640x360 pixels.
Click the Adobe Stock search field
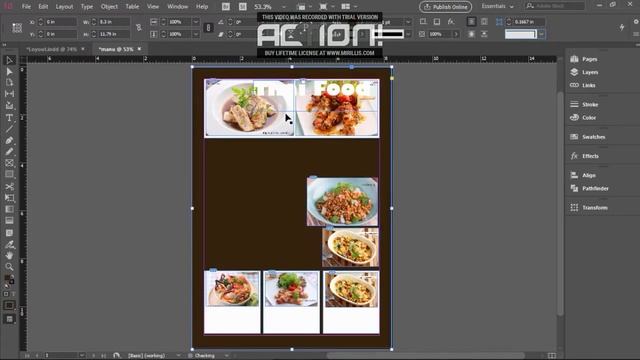point(555,6)
